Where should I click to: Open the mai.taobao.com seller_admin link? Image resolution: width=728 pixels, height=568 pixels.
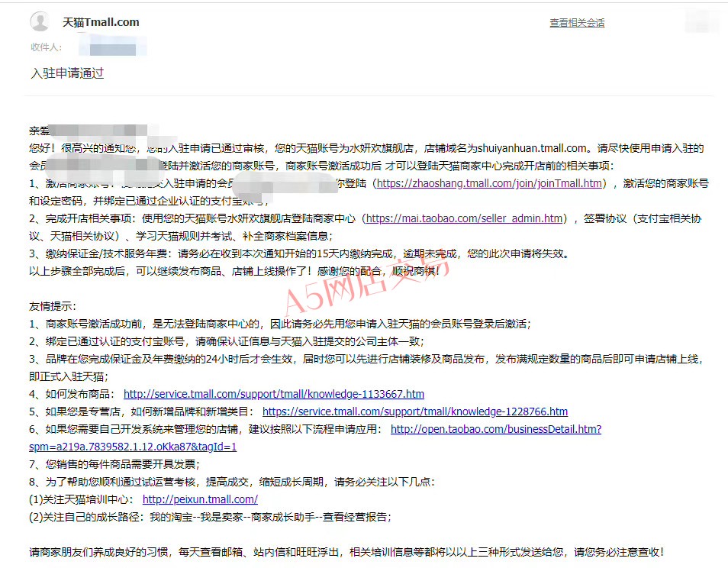click(464, 219)
